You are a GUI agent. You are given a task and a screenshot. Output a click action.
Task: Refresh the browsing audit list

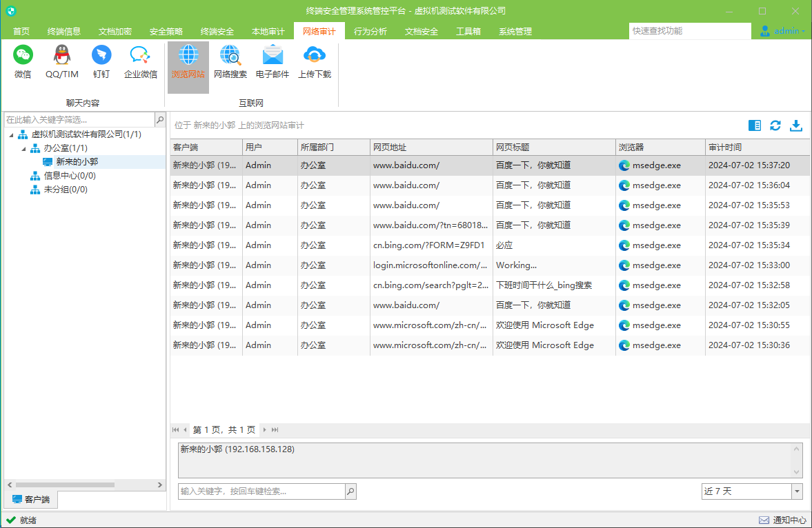[x=775, y=125]
